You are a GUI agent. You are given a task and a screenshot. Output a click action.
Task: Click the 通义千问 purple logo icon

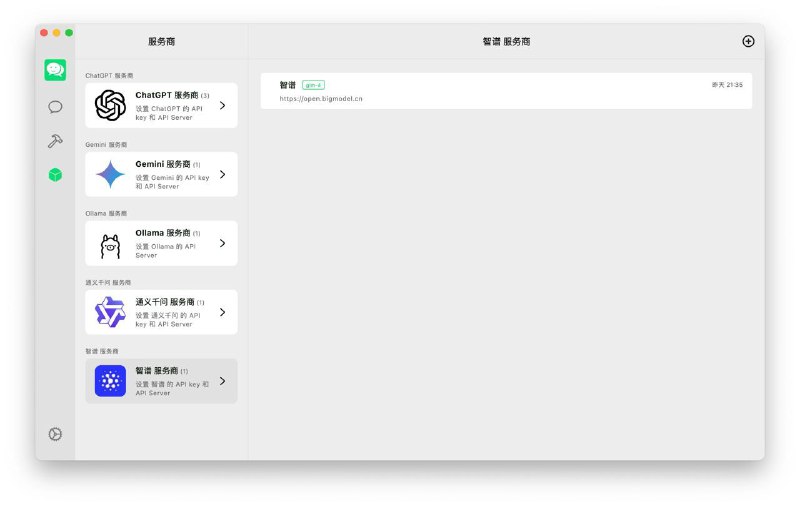[x=110, y=312]
